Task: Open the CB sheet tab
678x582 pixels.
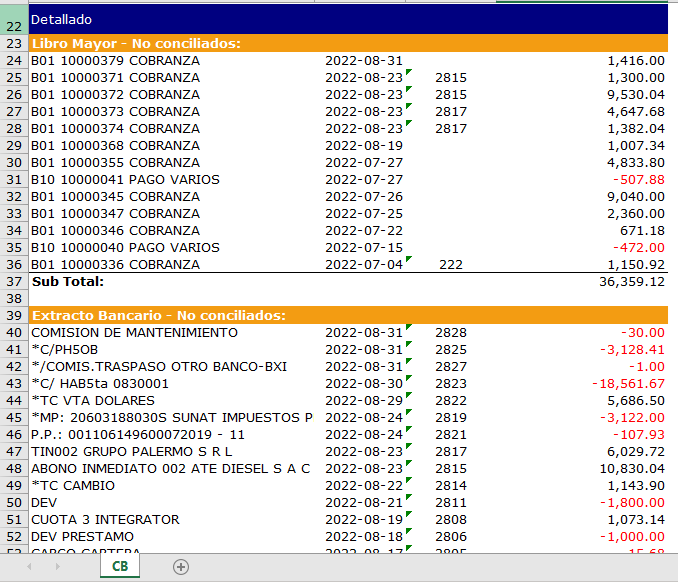Action: (120, 566)
